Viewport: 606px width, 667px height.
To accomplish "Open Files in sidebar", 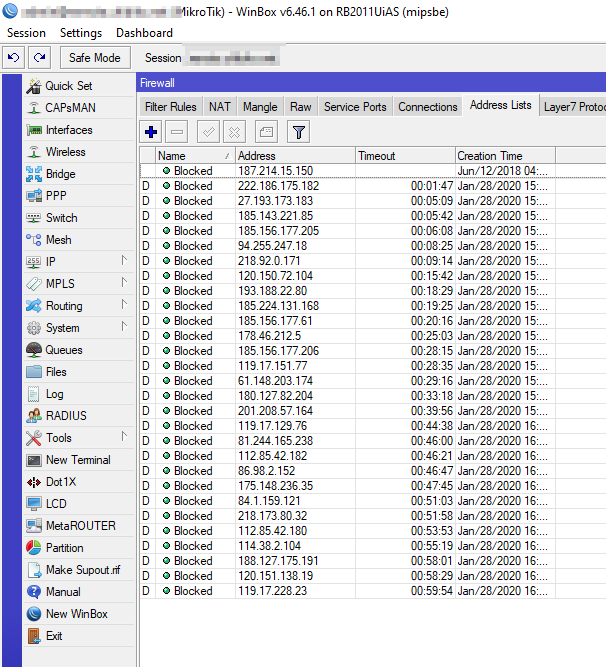I will tap(79, 372).
